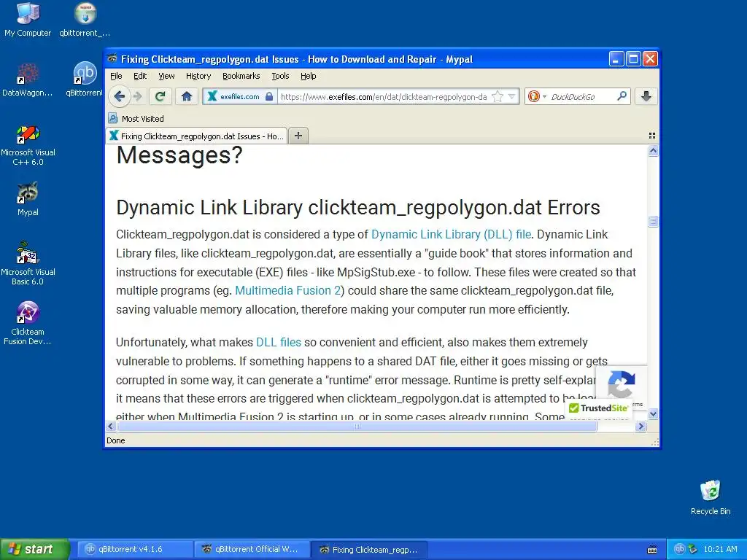Image resolution: width=747 pixels, height=560 pixels.
Task: Open the Edit menu
Action: coord(140,76)
